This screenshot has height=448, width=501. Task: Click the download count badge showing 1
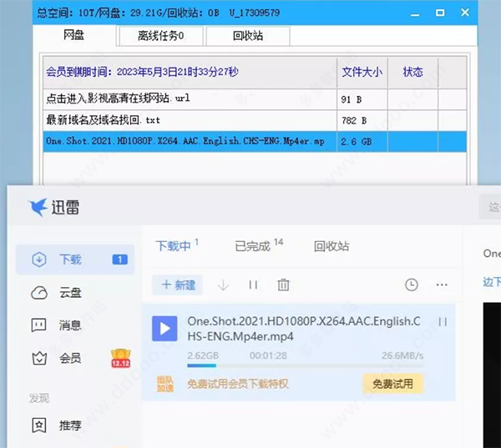119,259
